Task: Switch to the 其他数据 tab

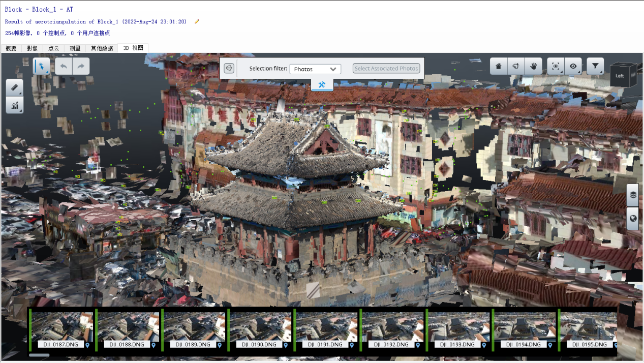Action: click(102, 48)
